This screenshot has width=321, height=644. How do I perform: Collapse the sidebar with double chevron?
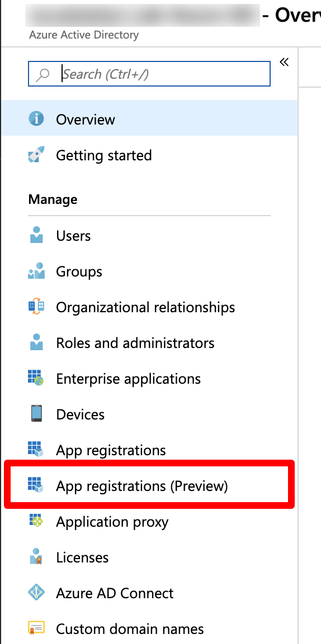pos(284,62)
